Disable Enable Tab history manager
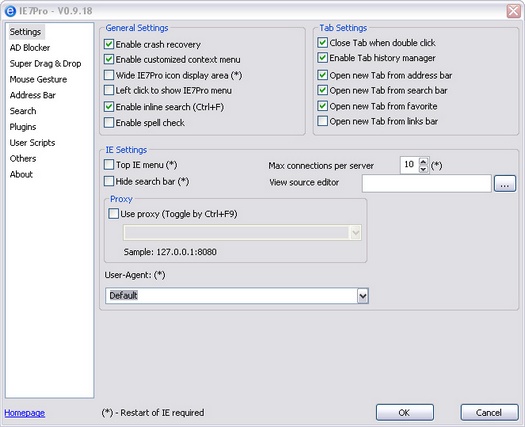 pos(322,58)
